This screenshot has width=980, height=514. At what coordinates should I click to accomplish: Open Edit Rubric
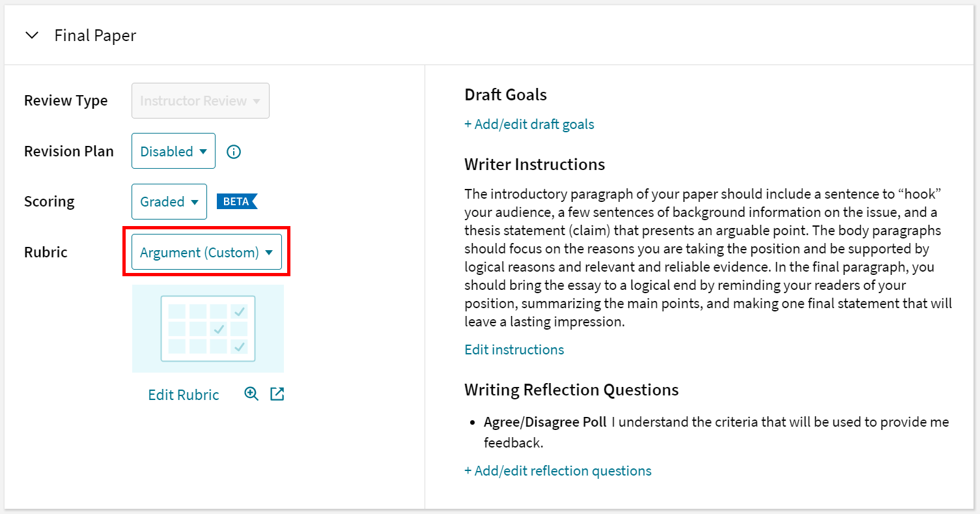(183, 393)
